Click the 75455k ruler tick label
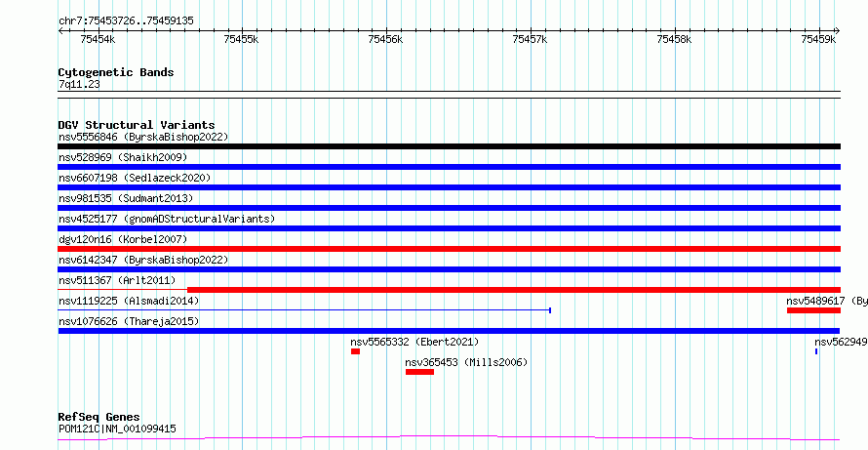 [241, 39]
